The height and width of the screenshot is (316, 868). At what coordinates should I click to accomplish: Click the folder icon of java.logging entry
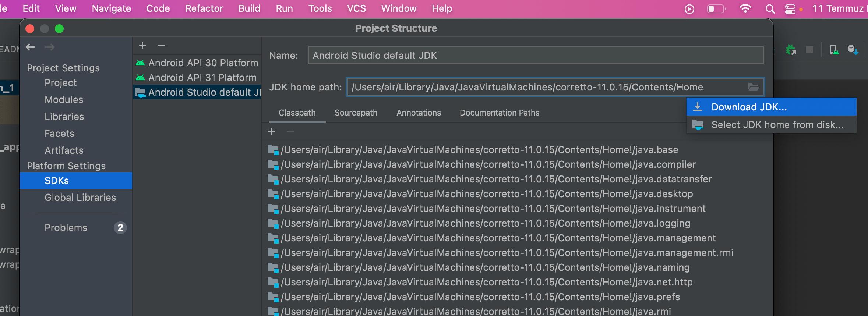tap(273, 223)
